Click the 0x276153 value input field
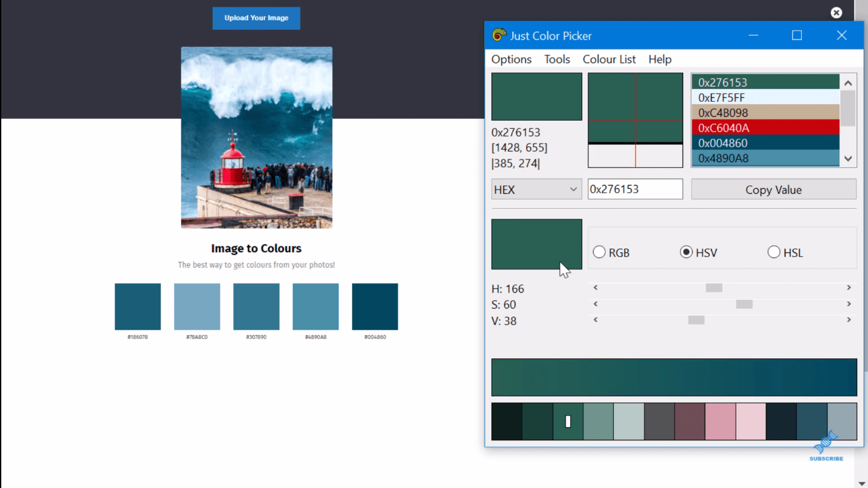This screenshot has width=868, height=488. pos(635,189)
